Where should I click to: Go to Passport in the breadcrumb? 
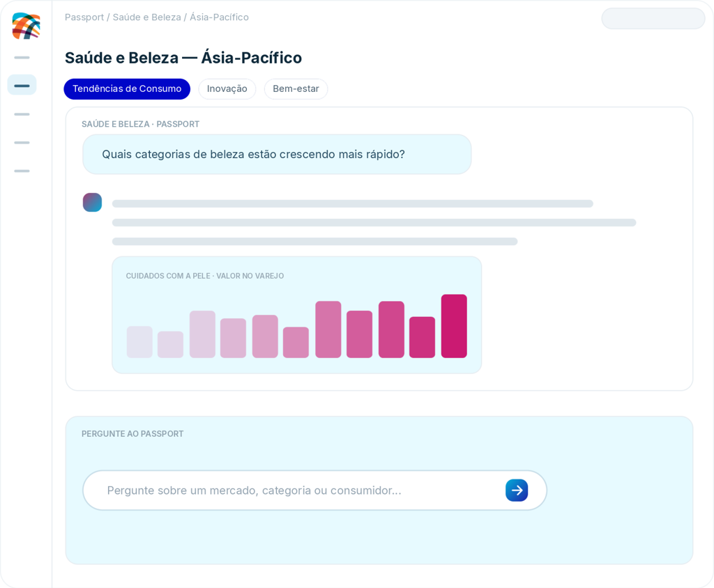[84, 17]
